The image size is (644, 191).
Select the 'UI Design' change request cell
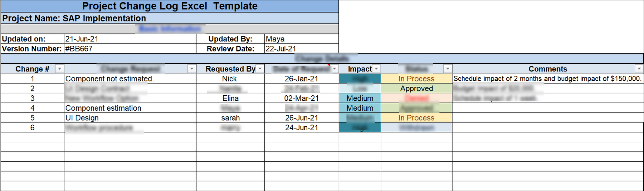82,118
